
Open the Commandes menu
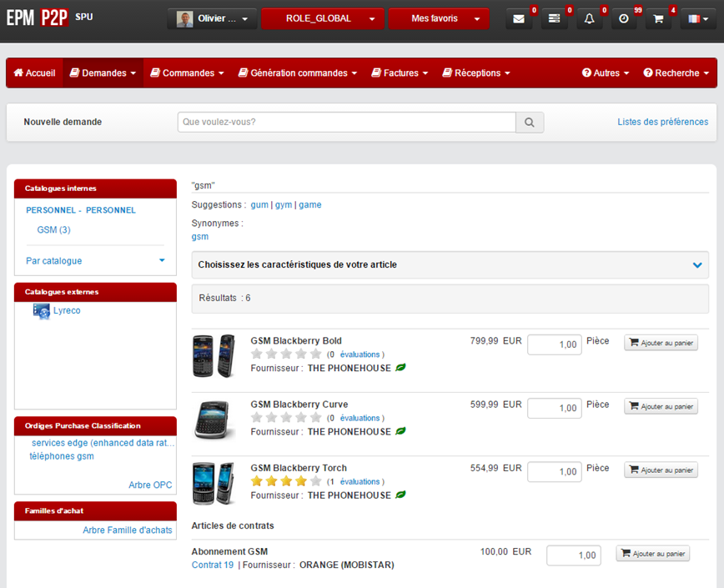coord(187,73)
